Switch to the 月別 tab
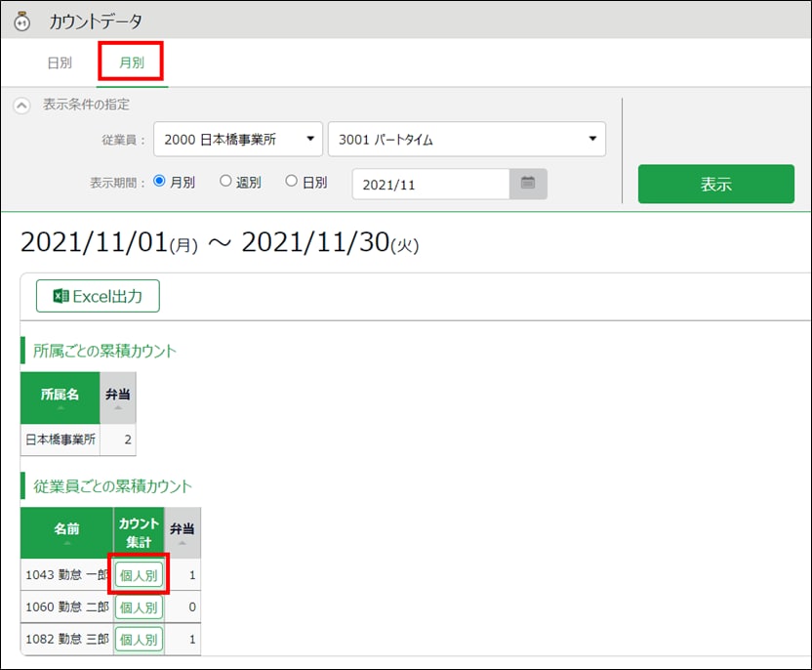This screenshot has height=670, width=812. [131, 63]
